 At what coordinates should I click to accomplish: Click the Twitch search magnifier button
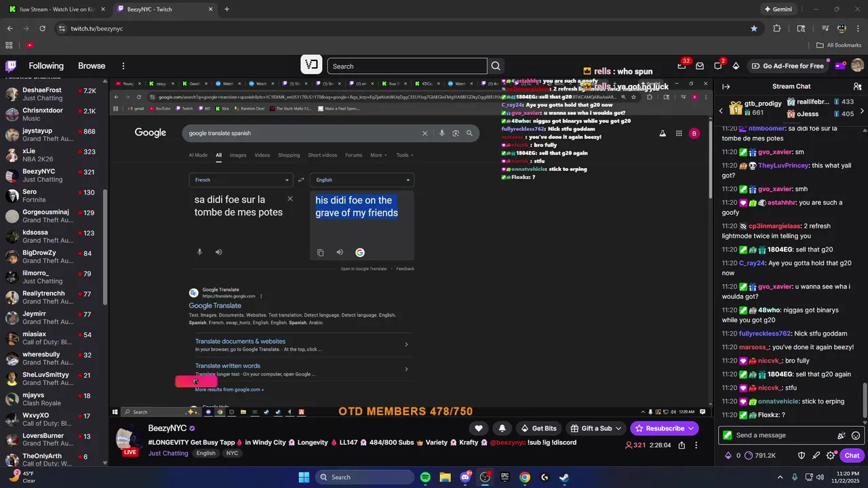click(x=496, y=66)
